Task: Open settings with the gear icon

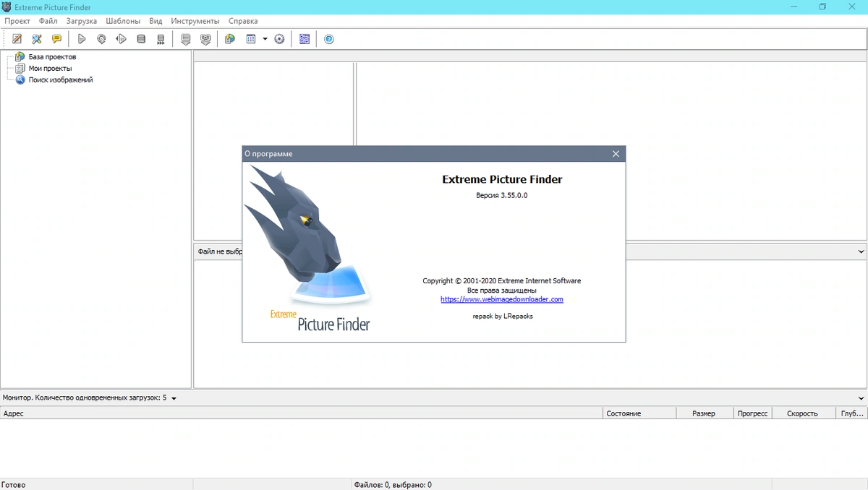Action: [279, 39]
